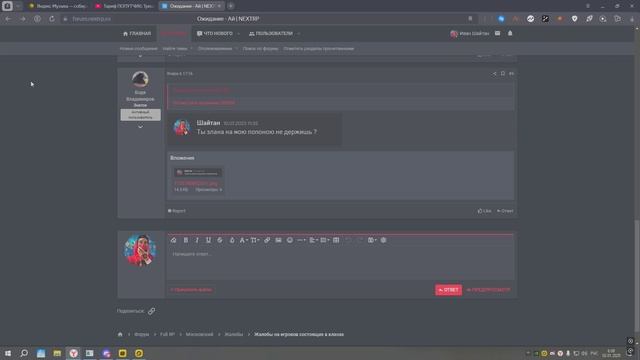Click the share icon on the post
Viewport: 640px width, 360px height.
pyautogui.click(x=494, y=73)
